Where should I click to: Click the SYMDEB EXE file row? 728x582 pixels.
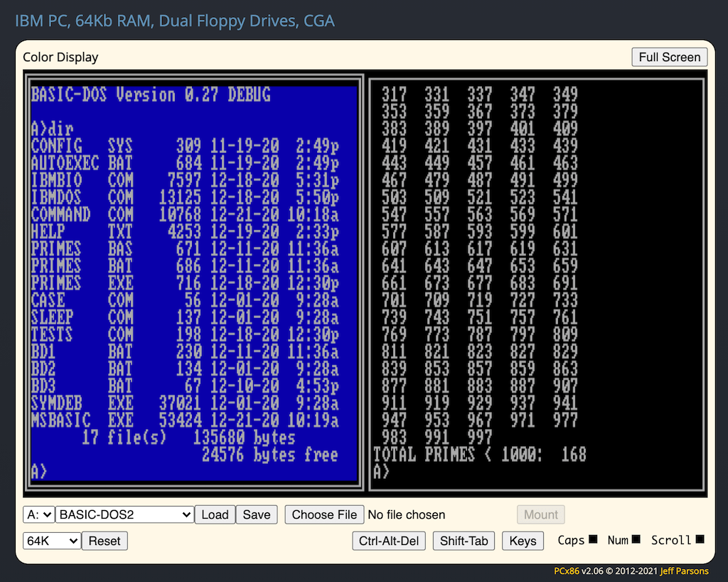coord(185,403)
